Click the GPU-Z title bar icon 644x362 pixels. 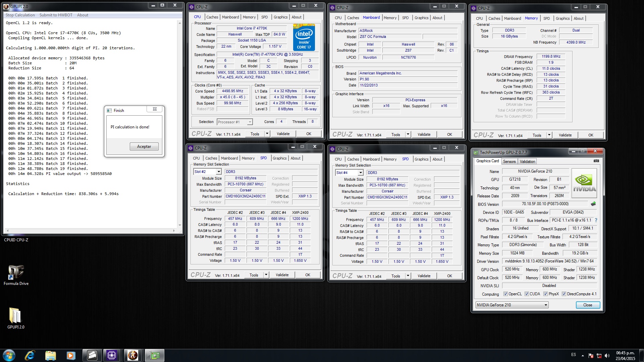pos(476,152)
